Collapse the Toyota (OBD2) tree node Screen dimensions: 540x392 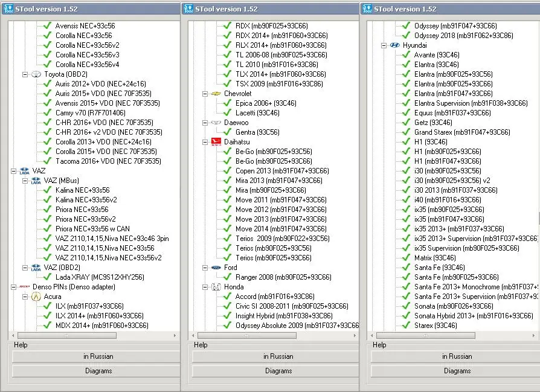pyautogui.click(x=25, y=74)
